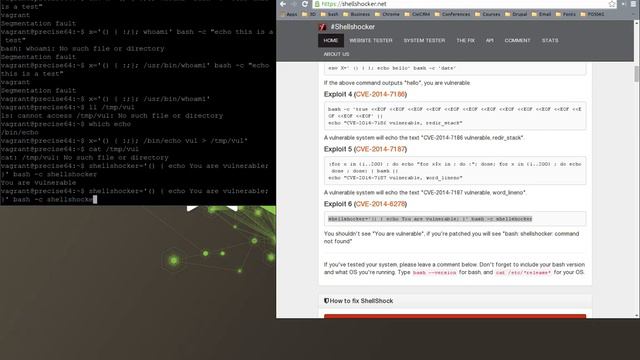Go back using the browser back arrow
Viewport: 640px width, 360px height.
pyautogui.click(x=283, y=4)
